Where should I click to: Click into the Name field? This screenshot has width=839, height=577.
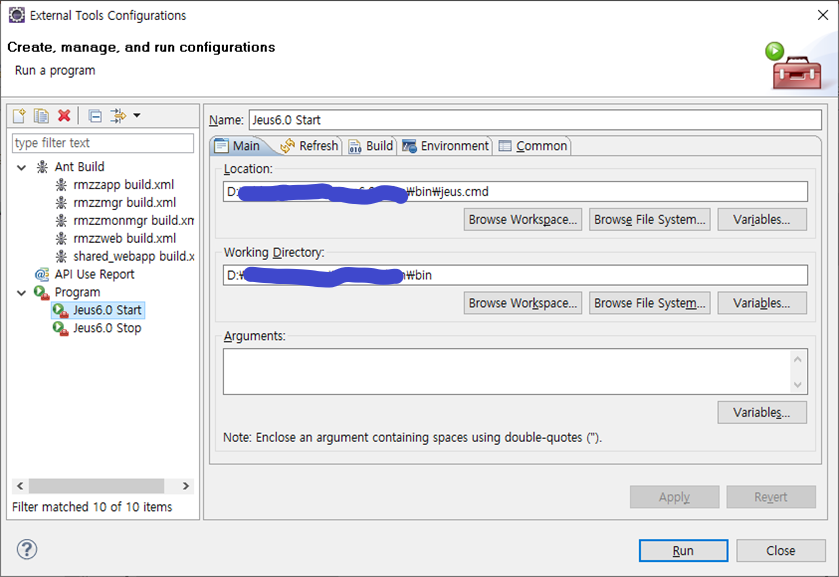tap(535, 120)
